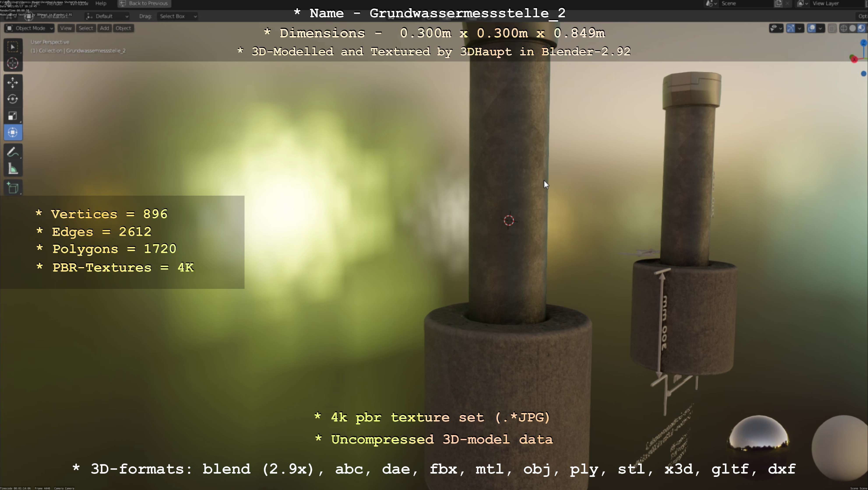
Task: Toggle viewport gizmos display
Action: 791,28
